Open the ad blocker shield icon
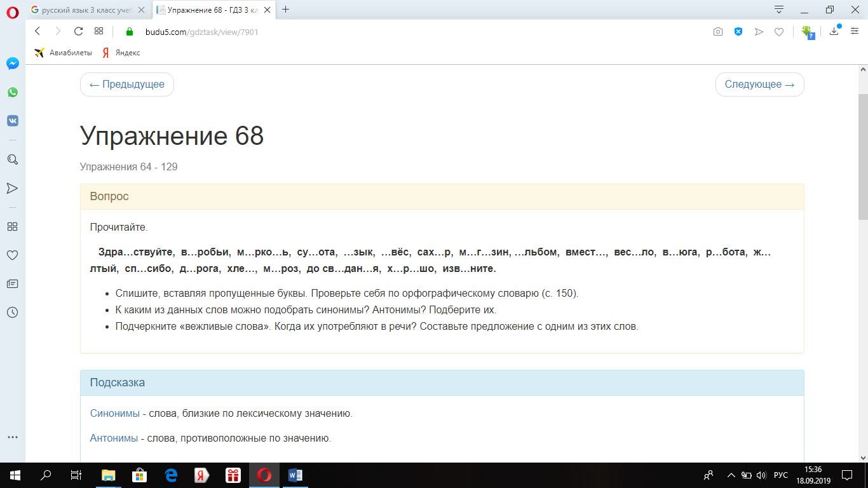Screen dimensions: 868x488 [738, 32]
